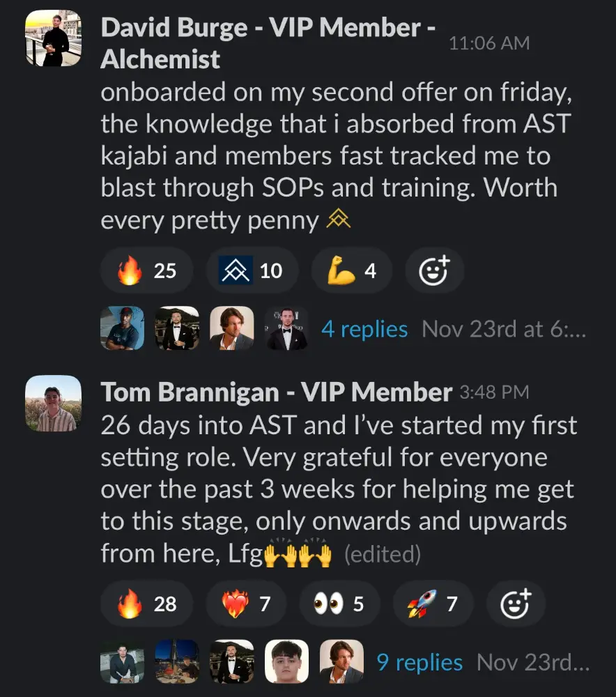Image resolution: width=616 pixels, height=697 pixels.
Task: Click the 3:48 PM message timestamp
Action: [494, 392]
